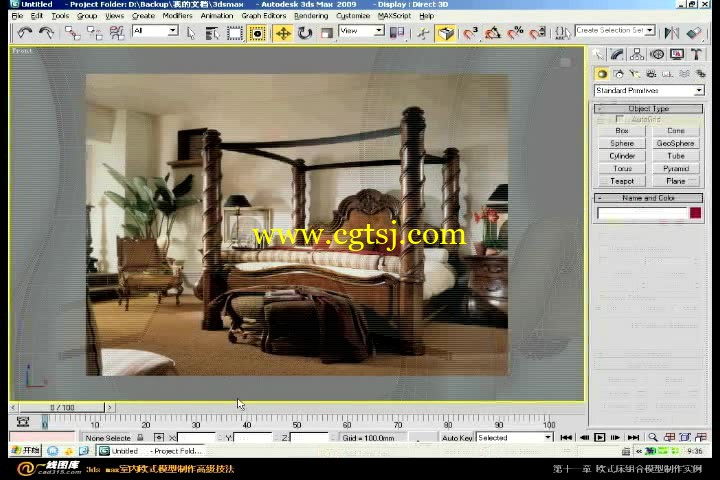Click the Windows Start button in the taskbar
Image resolution: width=720 pixels, height=480 pixels.
tap(26, 451)
